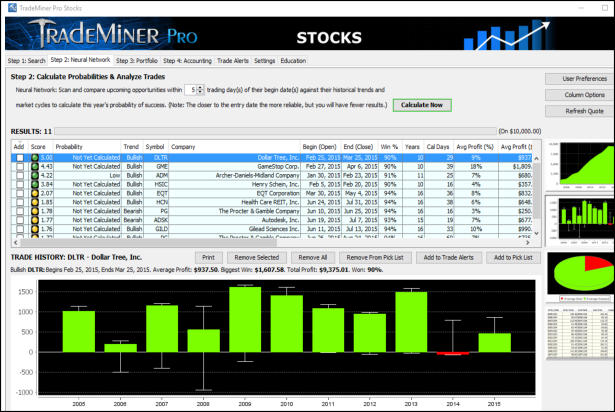
Task: Click results list vertical scroll up arrow
Action: coord(537,158)
